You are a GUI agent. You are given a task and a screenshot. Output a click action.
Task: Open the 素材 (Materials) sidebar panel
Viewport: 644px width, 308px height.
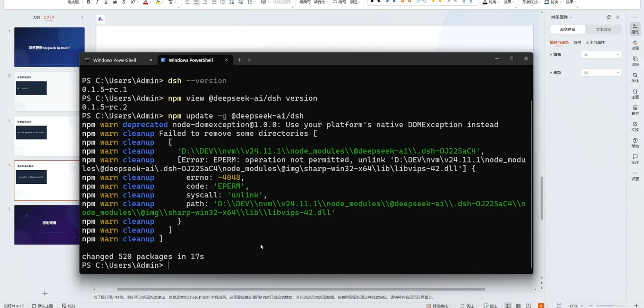[x=635, y=110]
